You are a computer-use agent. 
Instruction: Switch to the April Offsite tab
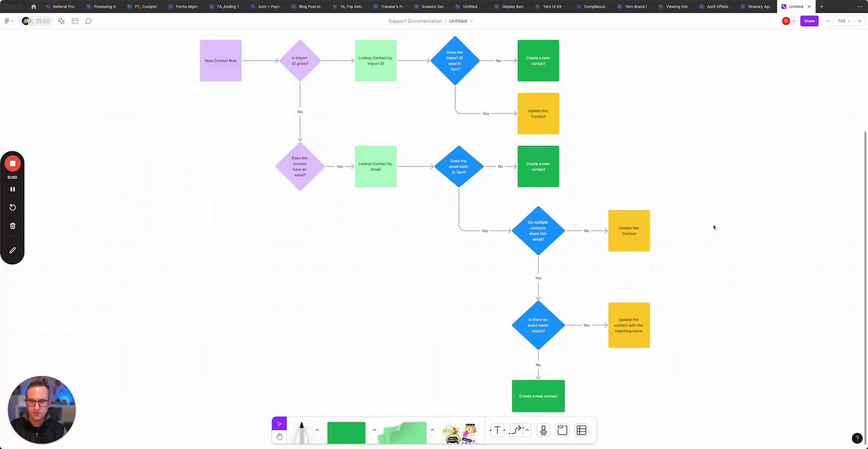point(714,6)
